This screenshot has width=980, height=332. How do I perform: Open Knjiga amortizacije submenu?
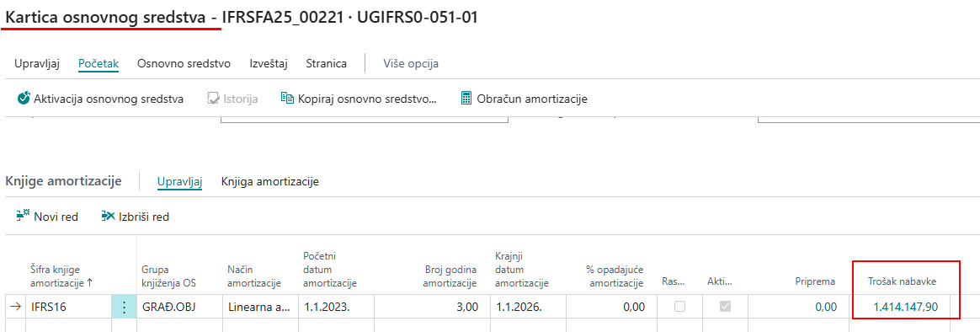270,181
